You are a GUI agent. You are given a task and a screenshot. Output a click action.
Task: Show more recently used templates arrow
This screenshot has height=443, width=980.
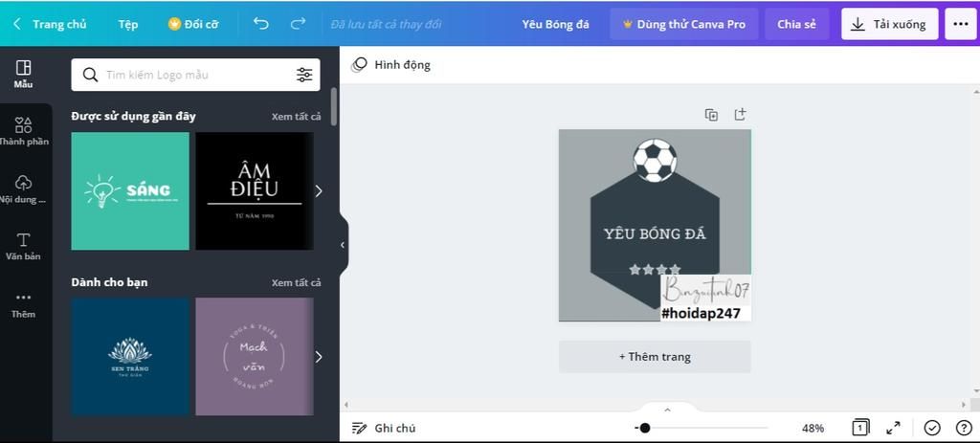point(318,190)
